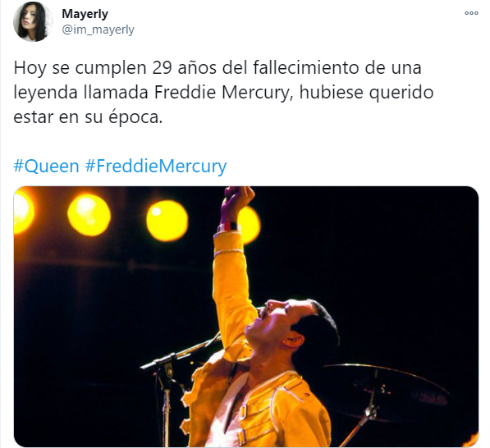Open the three-dot more options menu
This screenshot has height=448, width=490.
pyautogui.click(x=471, y=13)
